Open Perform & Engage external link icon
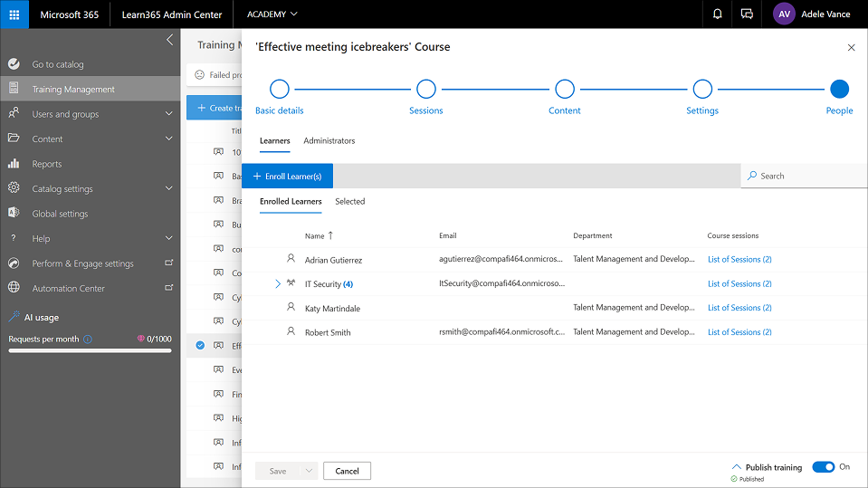Image resolution: width=868 pixels, height=488 pixels. tap(169, 263)
